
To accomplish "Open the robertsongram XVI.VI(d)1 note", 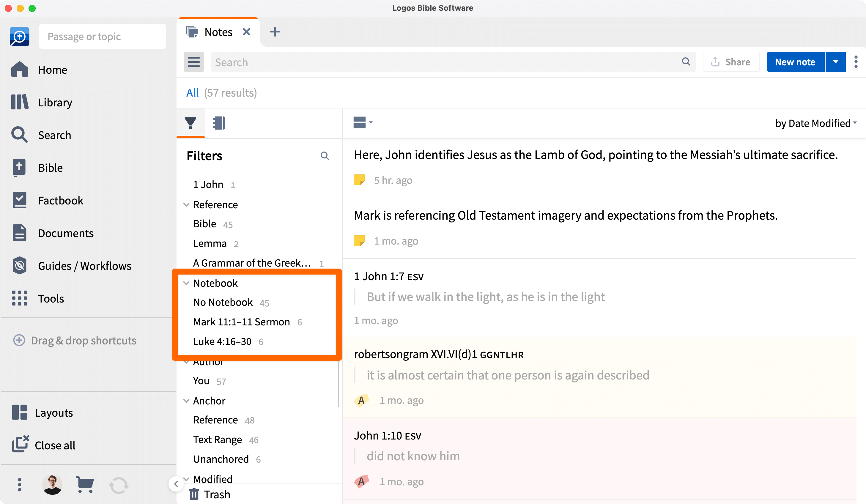I will [x=599, y=378].
